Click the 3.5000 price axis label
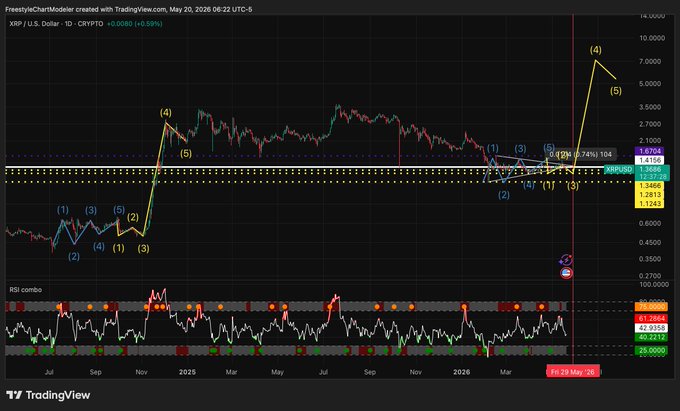 click(x=650, y=107)
